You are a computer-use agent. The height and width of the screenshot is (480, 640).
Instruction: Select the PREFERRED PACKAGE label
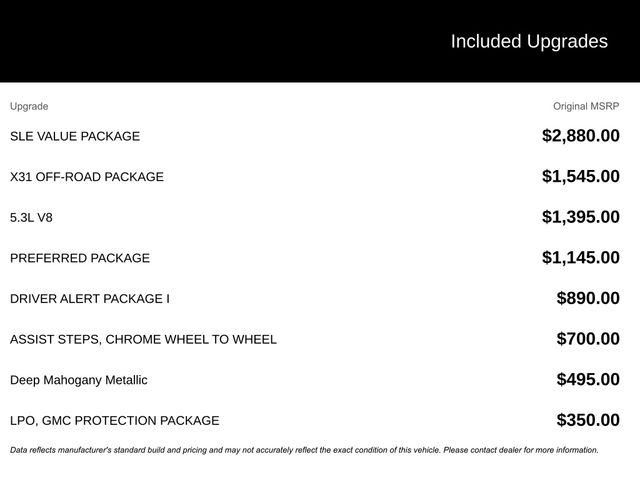pyautogui.click(x=80, y=258)
